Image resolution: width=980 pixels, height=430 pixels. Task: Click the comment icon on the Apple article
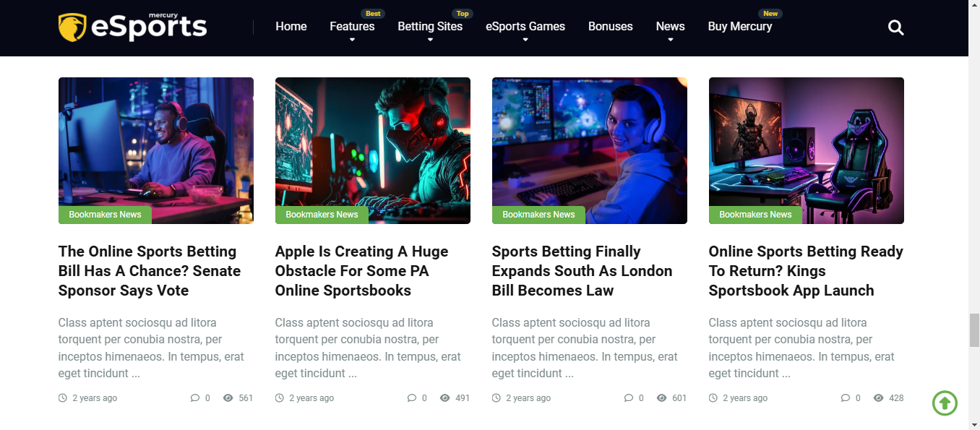412,398
